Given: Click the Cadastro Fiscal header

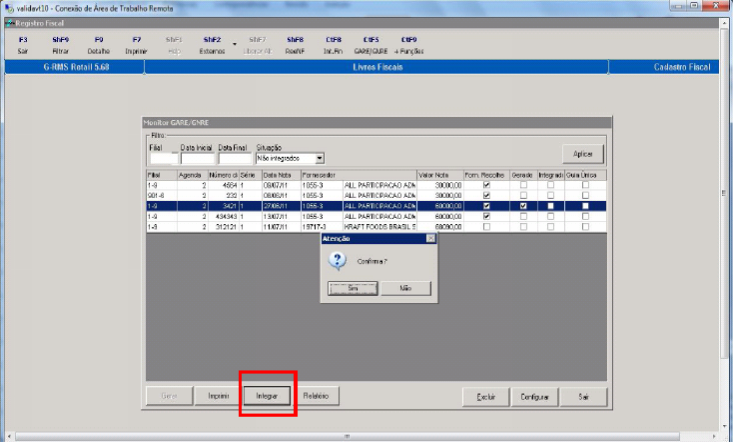Looking at the screenshot, I should [663, 67].
